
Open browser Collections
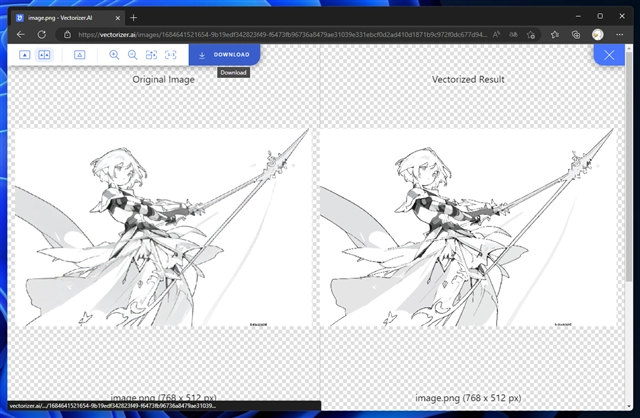(x=576, y=35)
